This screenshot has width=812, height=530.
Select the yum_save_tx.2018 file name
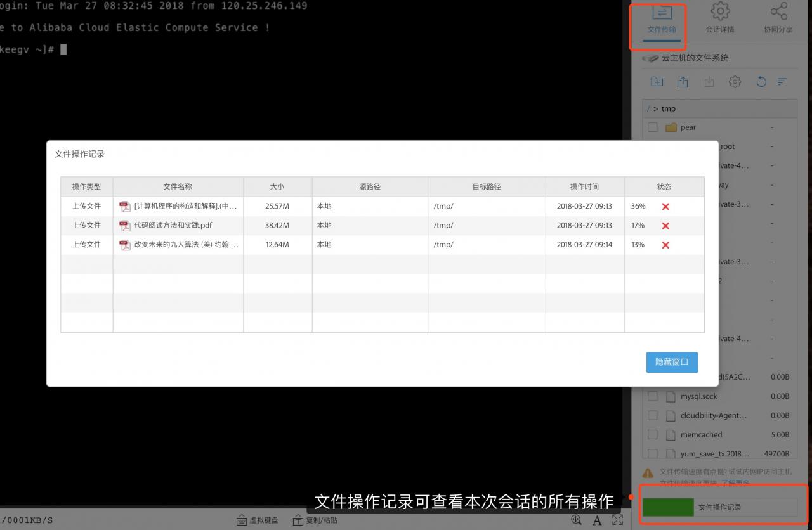coord(715,454)
